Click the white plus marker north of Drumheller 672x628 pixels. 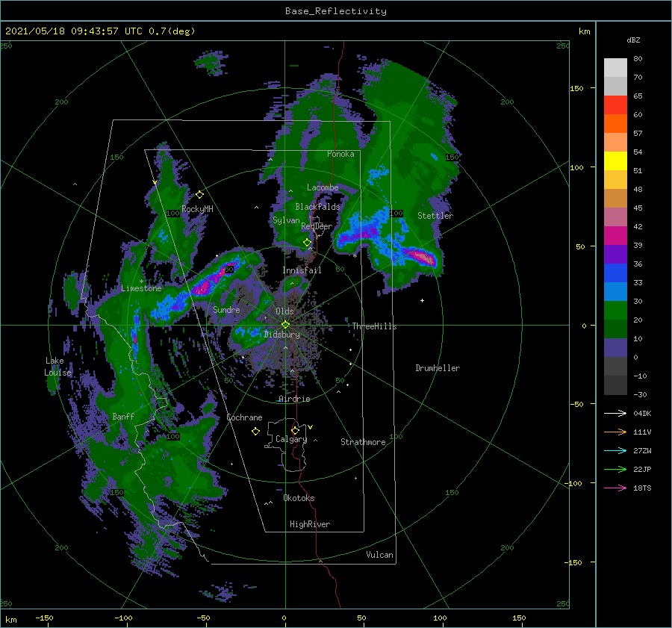click(x=422, y=300)
